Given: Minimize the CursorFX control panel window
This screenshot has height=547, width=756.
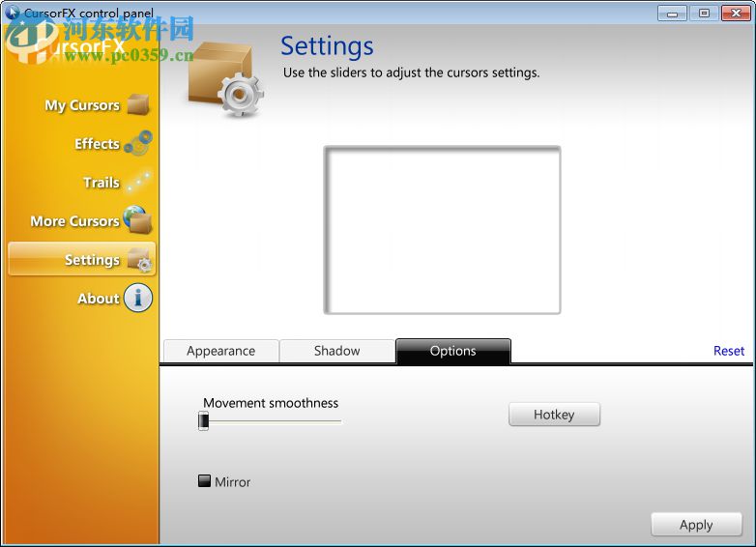Looking at the screenshot, I should [672, 13].
